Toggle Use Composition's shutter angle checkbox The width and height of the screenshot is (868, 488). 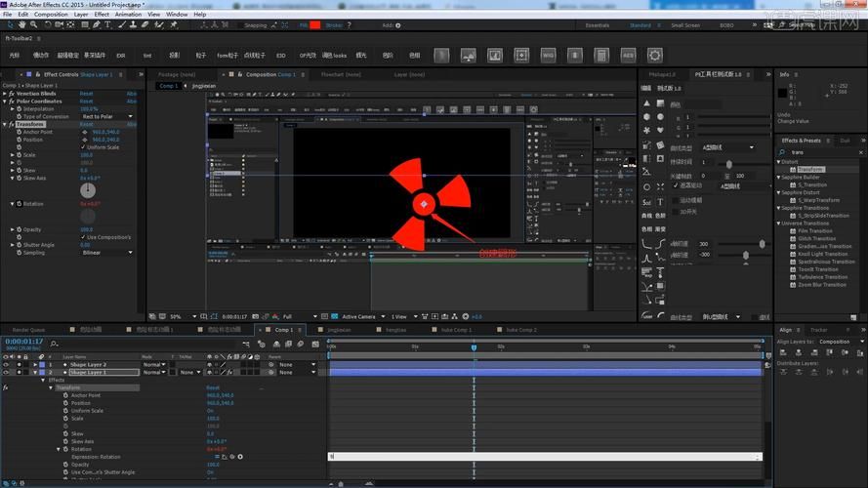point(84,237)
